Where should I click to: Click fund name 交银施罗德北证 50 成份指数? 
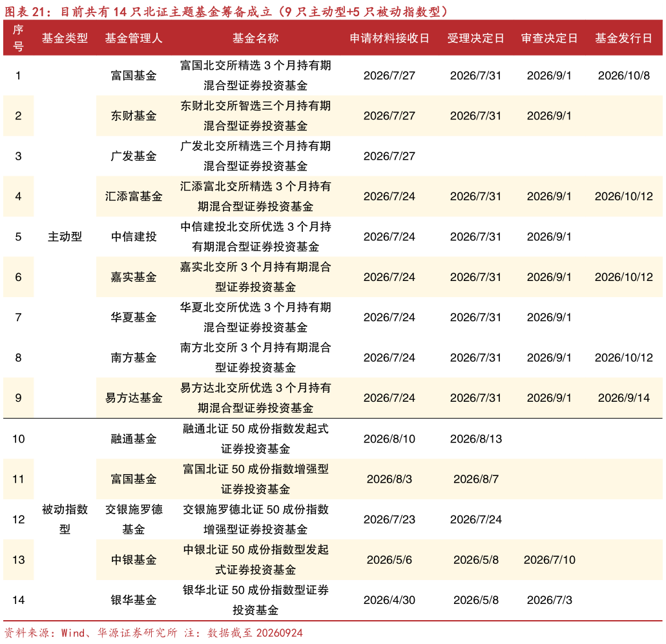[255, 510]
